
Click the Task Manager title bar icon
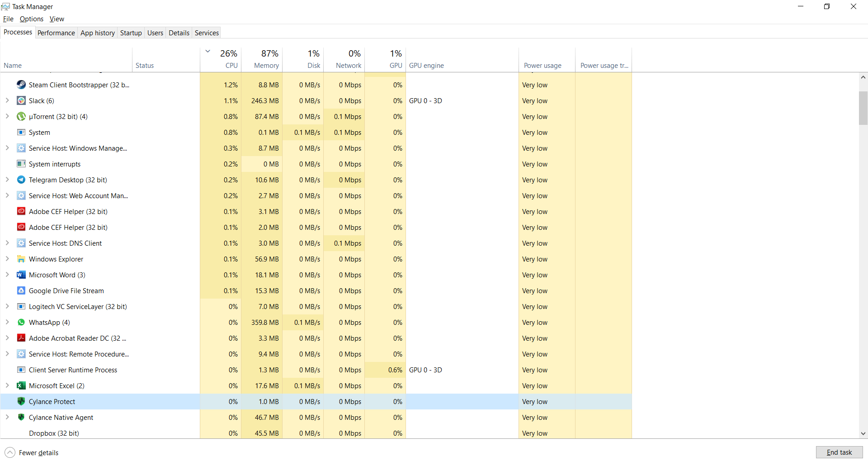(5, 6)
